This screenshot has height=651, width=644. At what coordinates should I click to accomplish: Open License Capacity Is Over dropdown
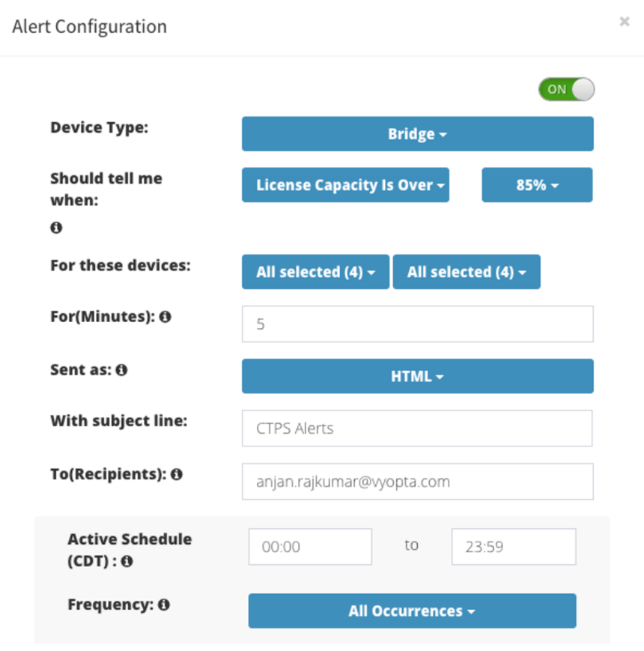coord(345,185)
